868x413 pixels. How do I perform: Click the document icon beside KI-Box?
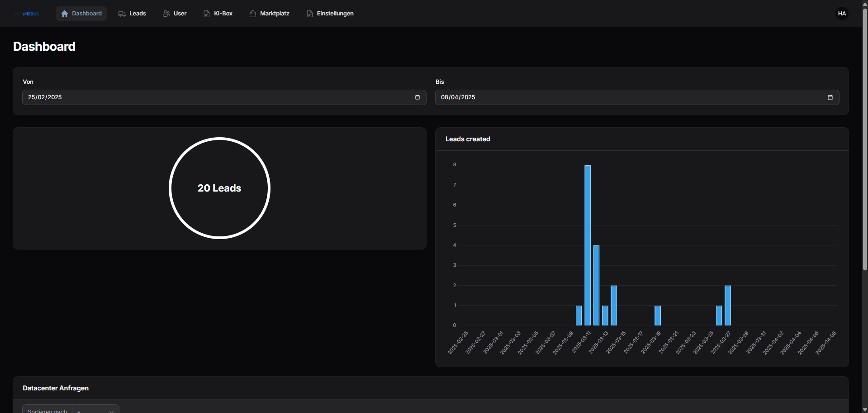click(206, 14)
